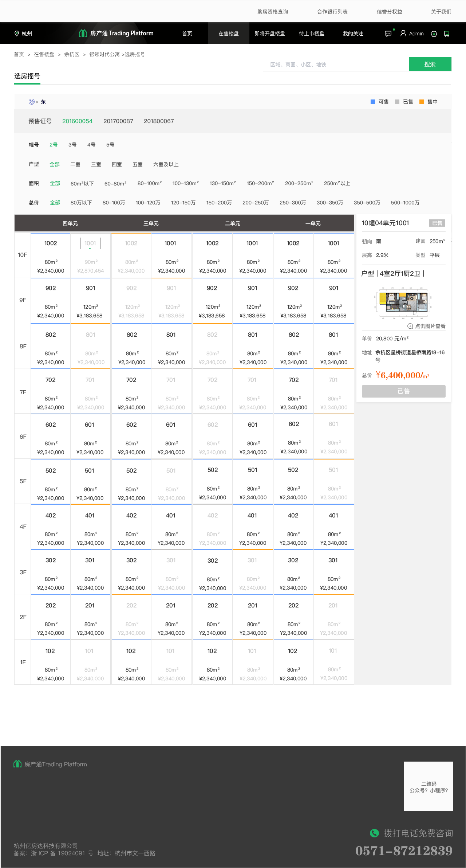The width and height of the screenshot is (466, 868).
Task: Open the hexagon settings icon
Action: 434,34
